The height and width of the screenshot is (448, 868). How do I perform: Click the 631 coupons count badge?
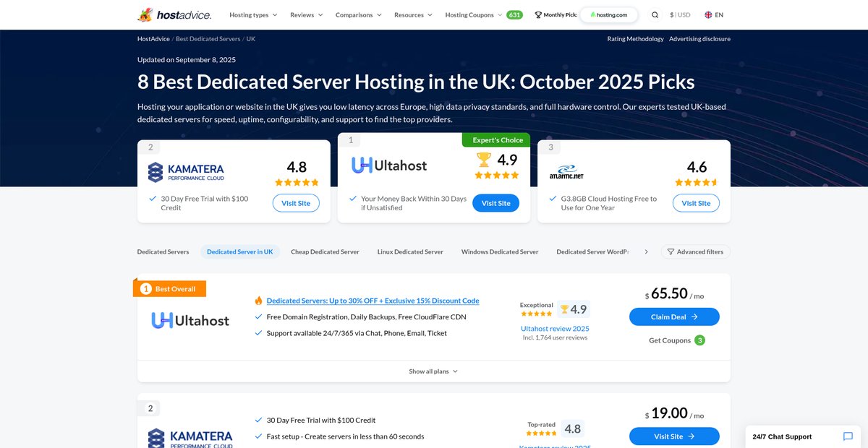[x=514, y=14]
